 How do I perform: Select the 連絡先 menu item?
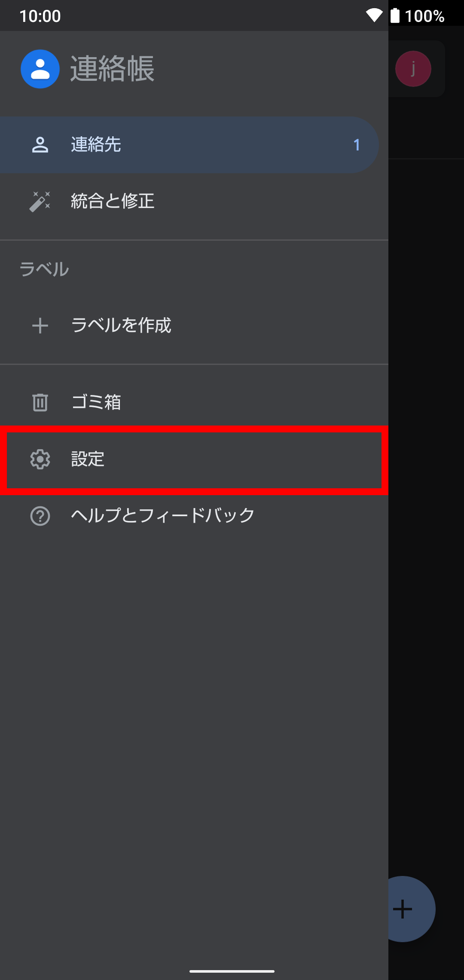coord(189,145)
